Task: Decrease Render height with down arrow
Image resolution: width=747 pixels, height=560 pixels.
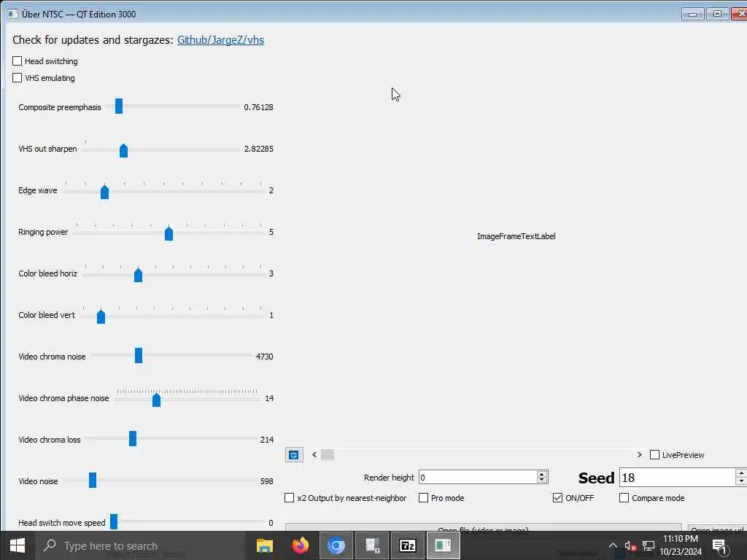Action: click(x=542, y=480)
